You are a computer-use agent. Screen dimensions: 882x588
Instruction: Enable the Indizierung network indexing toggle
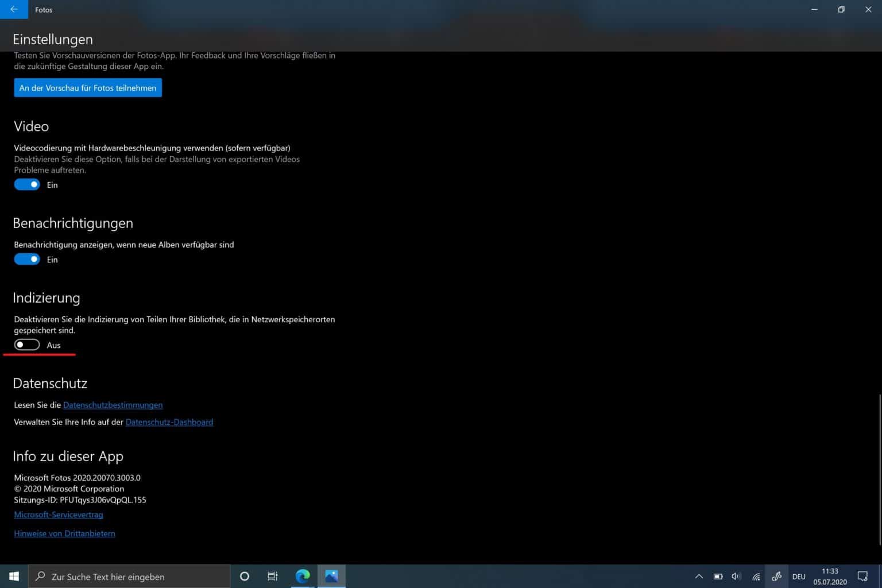(x=26, y=345)
